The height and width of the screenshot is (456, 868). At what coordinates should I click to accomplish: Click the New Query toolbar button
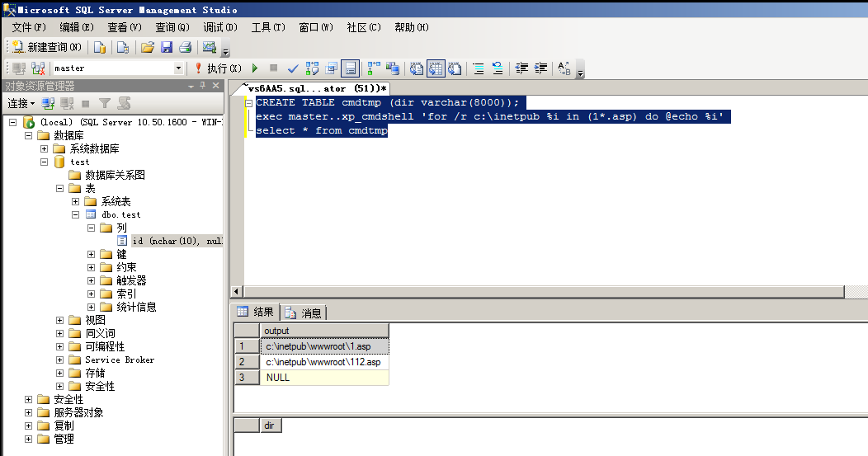47,48
